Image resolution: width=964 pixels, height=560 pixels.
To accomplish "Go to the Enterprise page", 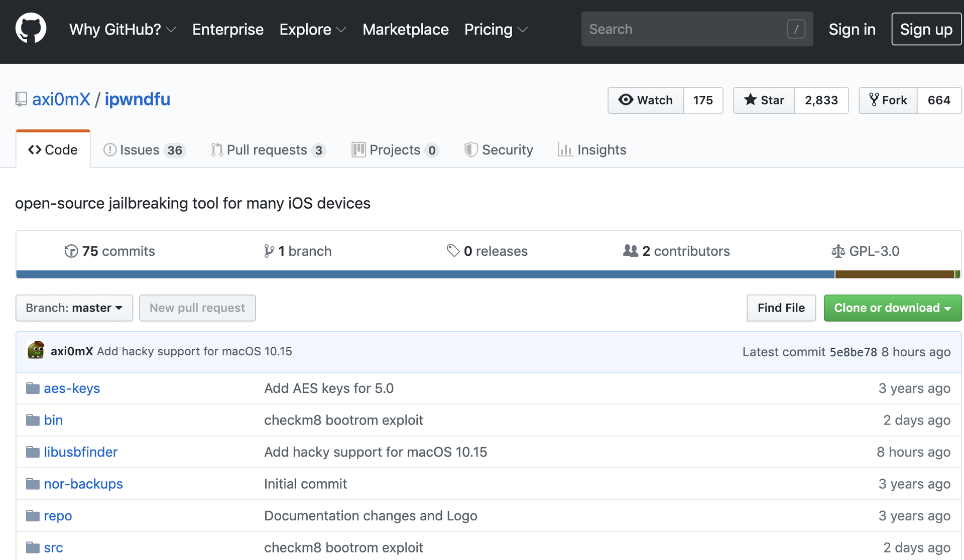I will (228, 29).
